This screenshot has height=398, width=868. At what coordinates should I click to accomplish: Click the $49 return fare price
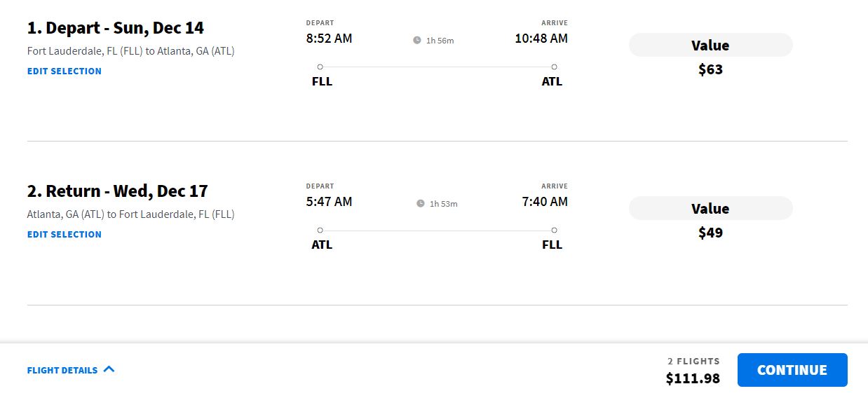click(x=710, y=233)
